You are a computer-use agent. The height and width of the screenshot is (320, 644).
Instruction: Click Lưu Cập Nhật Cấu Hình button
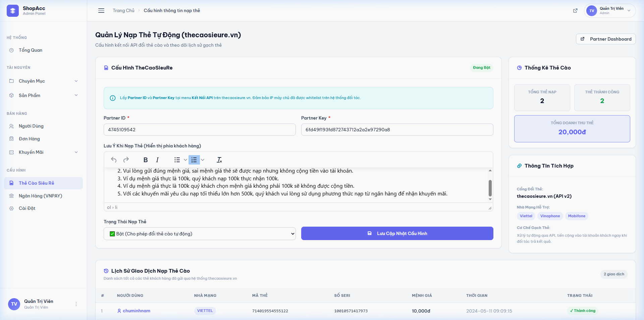coord(397,233)
